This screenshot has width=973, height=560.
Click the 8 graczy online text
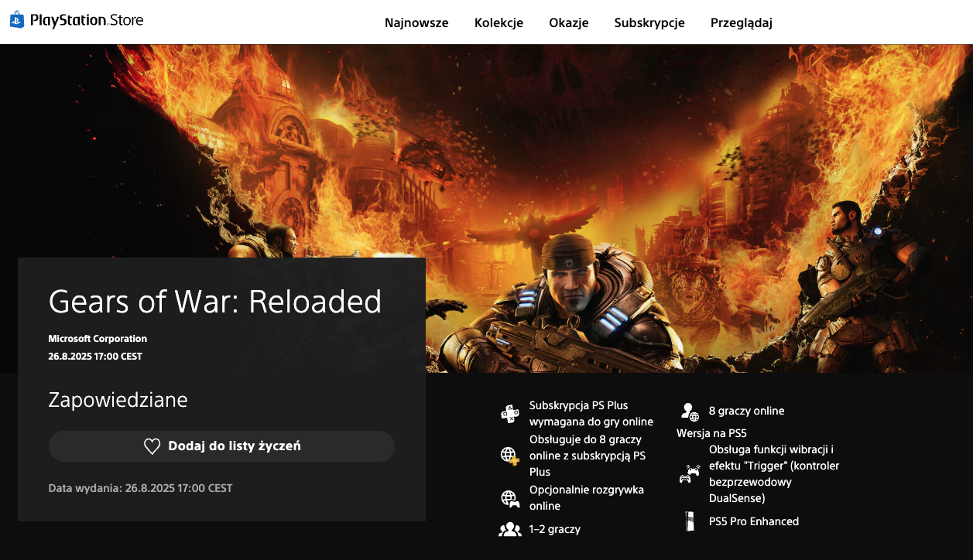click(747, 411)
